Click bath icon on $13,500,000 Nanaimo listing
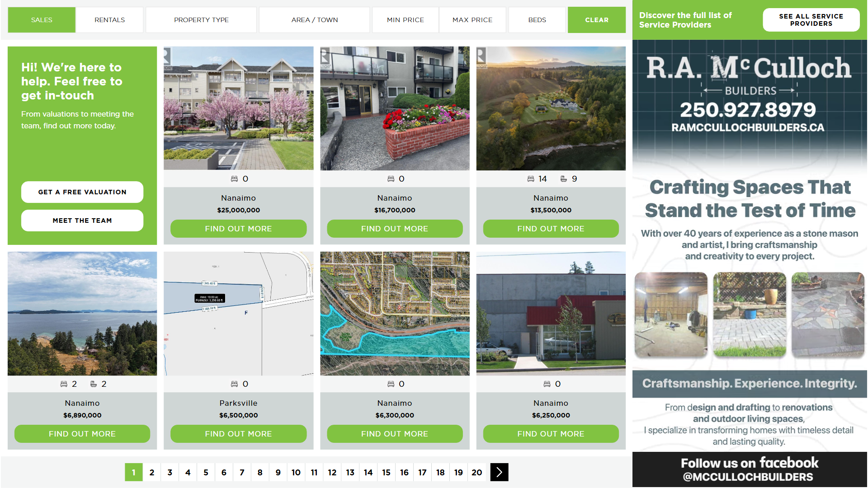 pos(564,179)
